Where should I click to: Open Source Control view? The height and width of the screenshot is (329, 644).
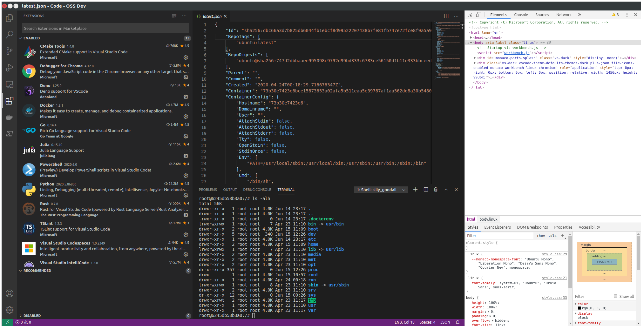[x=10, y=51]
